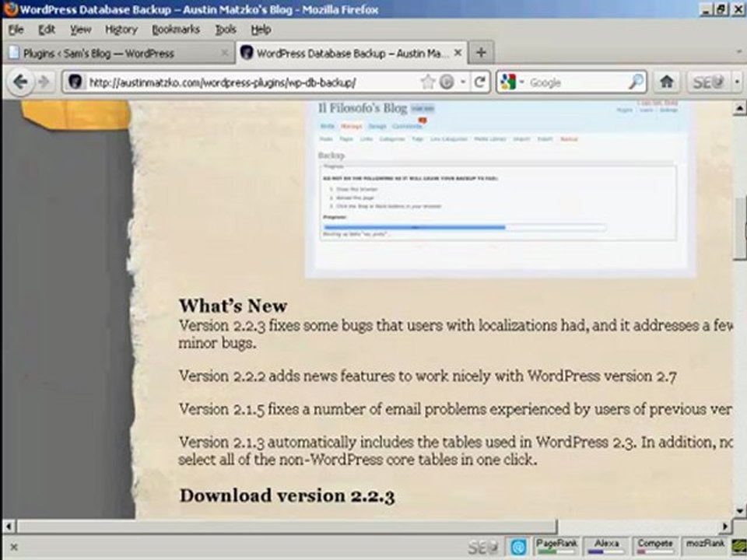The width and height of the screenshot is (747, 560).
Task: Click the Alexa rank indicator
Action: [x=606, y=546]
